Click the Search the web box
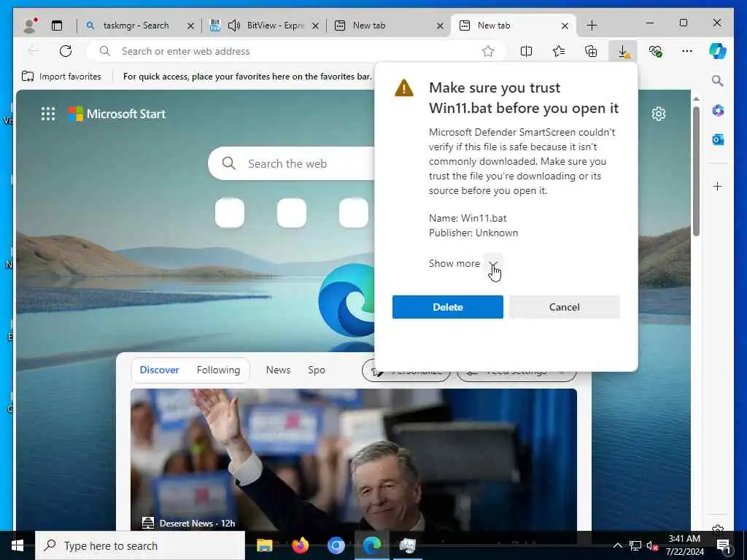 tap(292, 163)
